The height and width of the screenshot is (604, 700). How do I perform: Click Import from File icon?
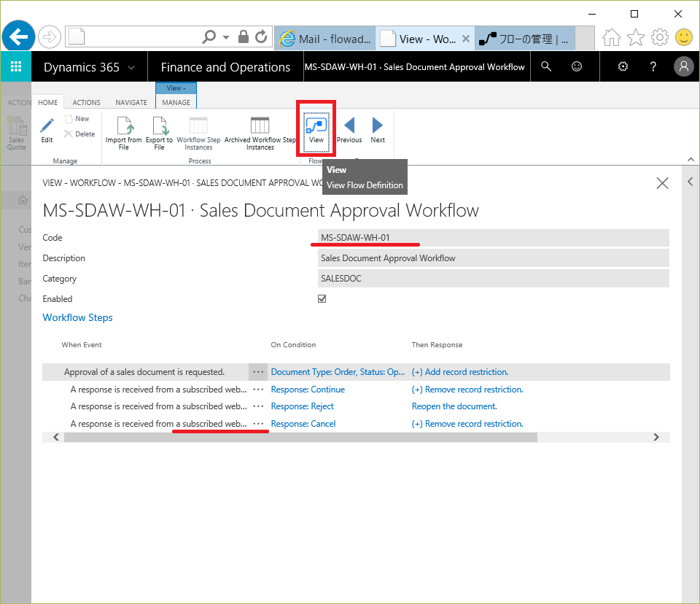click(x=124, y=133)
